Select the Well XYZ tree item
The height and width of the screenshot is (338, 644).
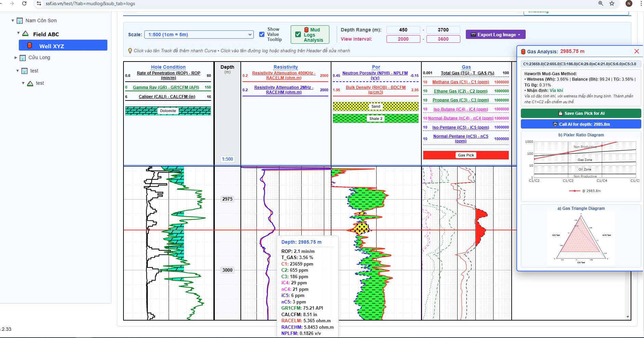click(63, 45)
